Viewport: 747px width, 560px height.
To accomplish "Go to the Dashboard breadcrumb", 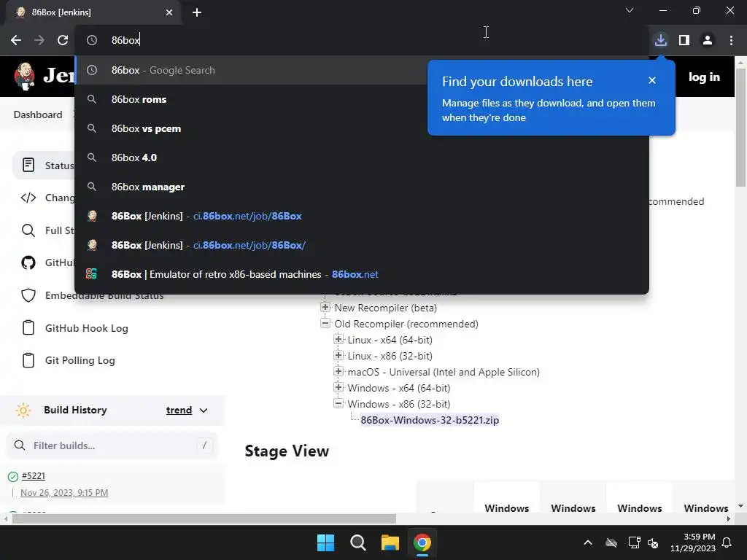I will pyautogui.click(x=38, y=114).
